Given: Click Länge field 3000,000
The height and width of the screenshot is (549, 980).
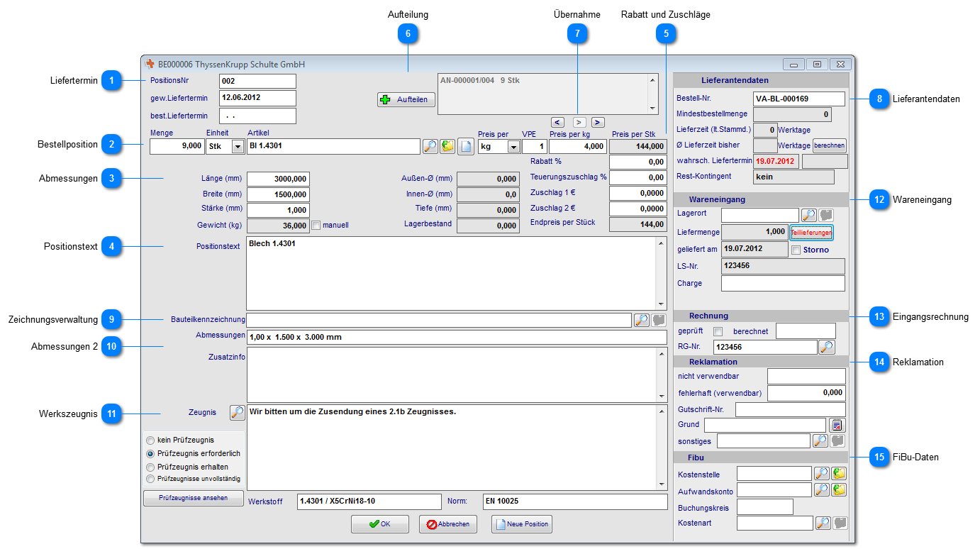Looking at the screenshot, I should pyautogui.click(x=278, y=179).
